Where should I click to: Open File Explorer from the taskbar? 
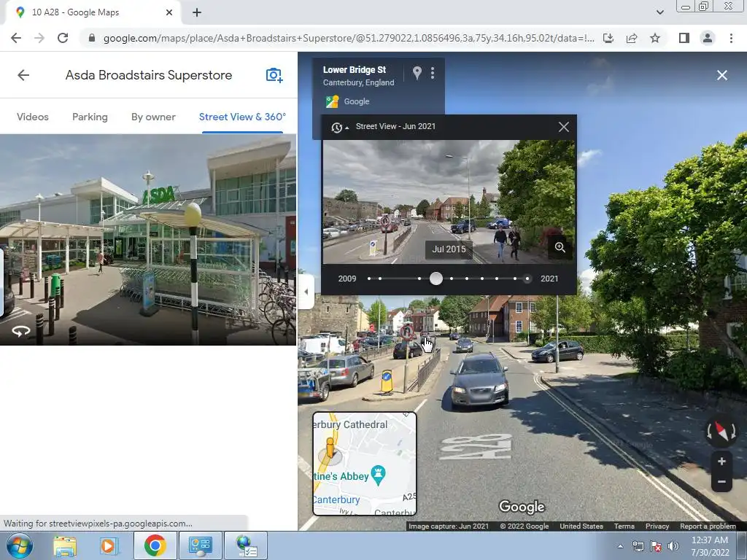coord(64,545)
